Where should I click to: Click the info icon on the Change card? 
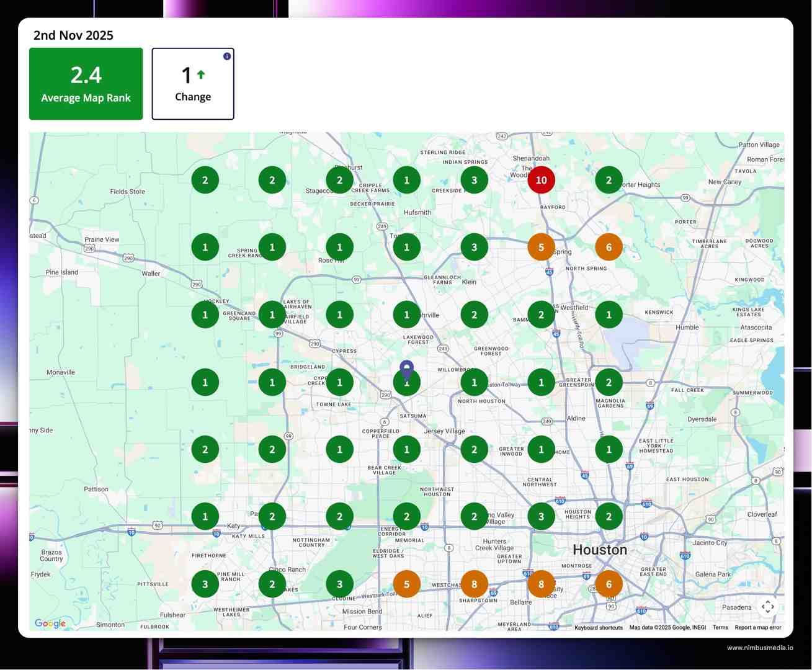click(227, 56)
